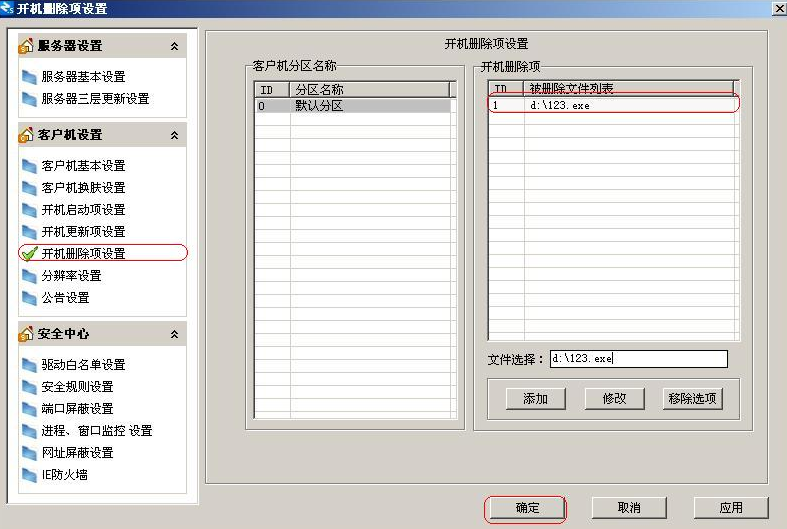
Task: Click folder icon beside 公告设置
Action: coord(29,298)
